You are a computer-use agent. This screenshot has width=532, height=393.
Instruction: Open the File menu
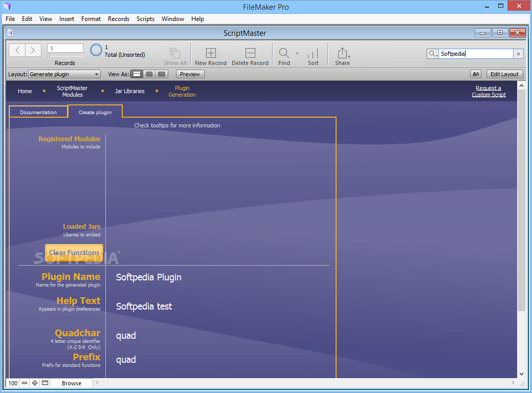10,18
